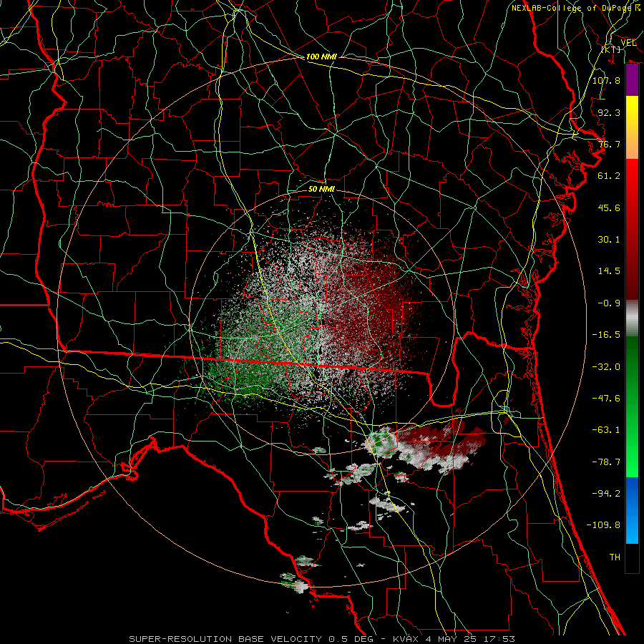The height and width of the screenshot is (644, 644).
Task: Select the -0.9 velocity scale value
Action: coord(609,303)
